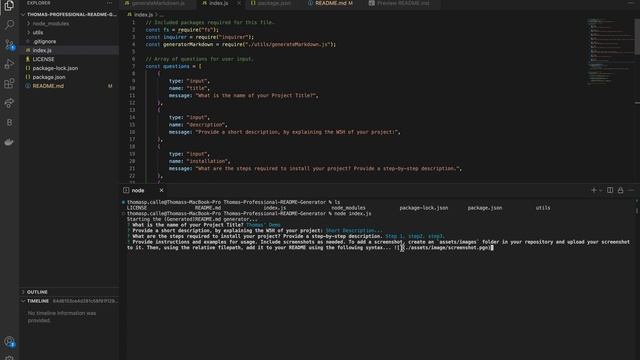Click the editor minimap
Viewport: 640px width, 360px height.
point(610,51)
